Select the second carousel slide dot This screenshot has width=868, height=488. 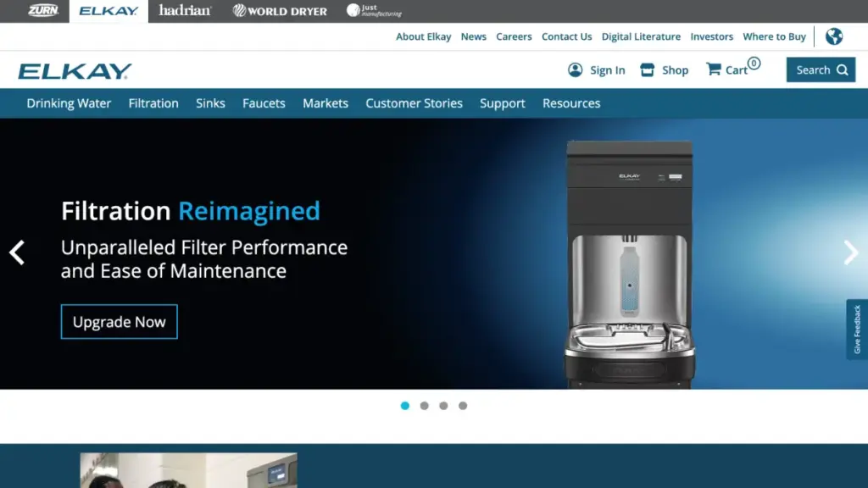pos(424,406)
